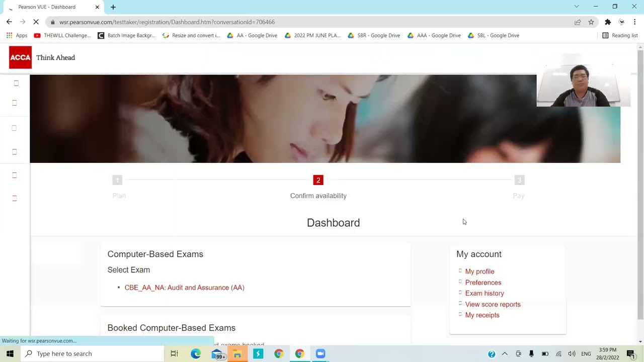This screenshot has width=644, height=362.
Task: Click the Computer-Based Exams heading
Action: click(x=155, y=254)
